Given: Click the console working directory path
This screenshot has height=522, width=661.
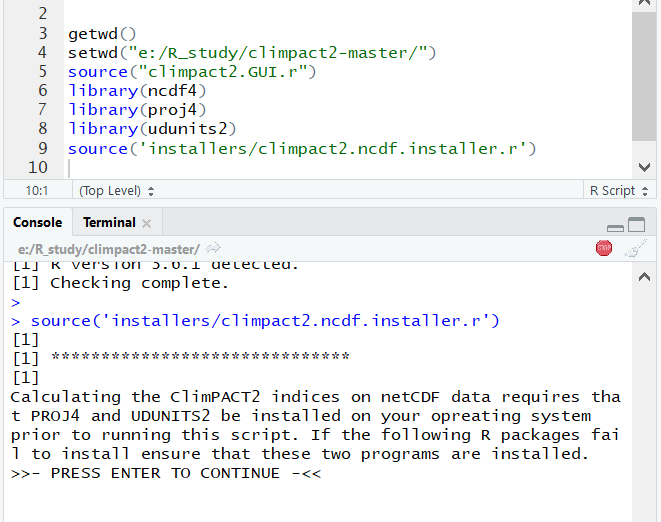Looking at the screenshot, I should pyautogui.click(x=108, y=249).
